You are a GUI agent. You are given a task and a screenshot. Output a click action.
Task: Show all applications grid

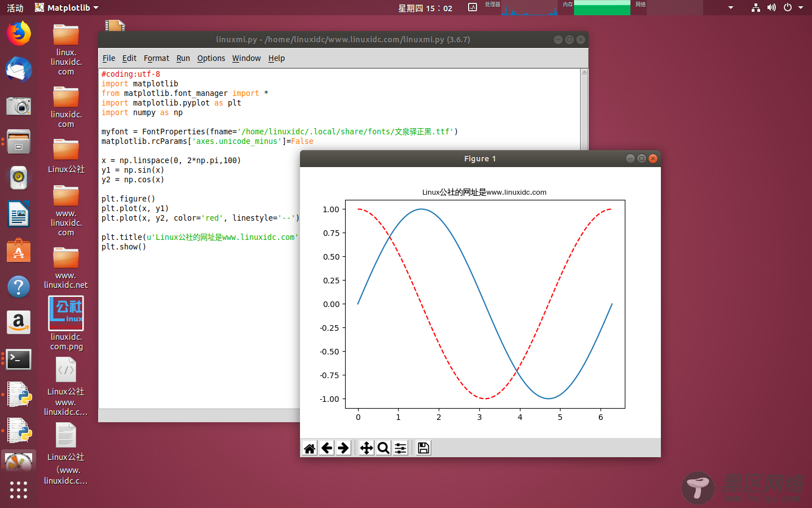point(19,489)
